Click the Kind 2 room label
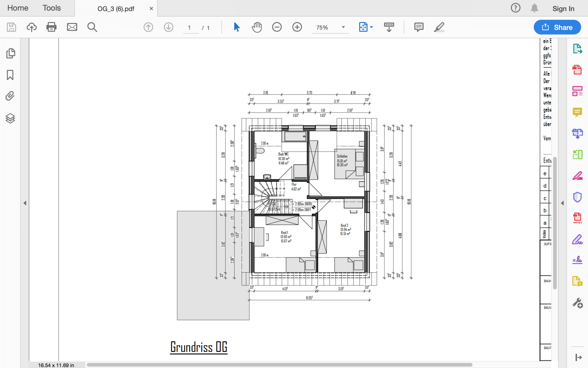Image resolution: width=588 pixels, height=368 pixels. click(344, 225)
